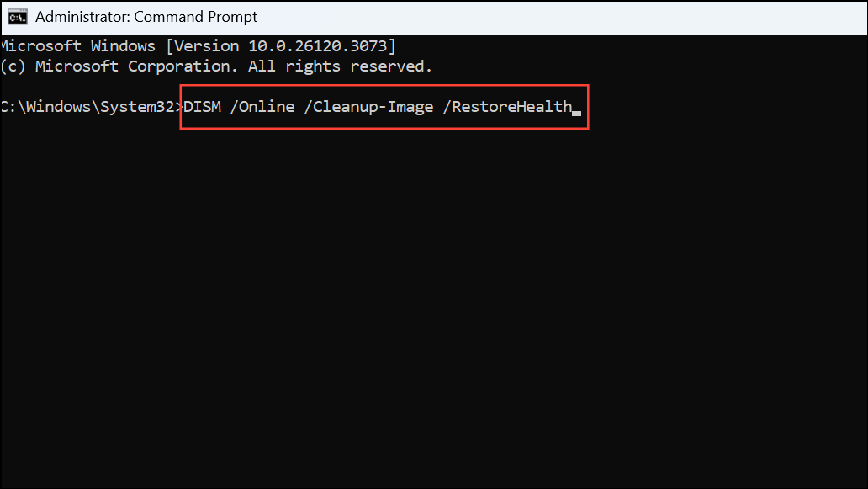The height and width of the screenshot is (489, 868).
Task: Click 'Microsoft Windows' on the first line
Action: tap(78, 46)
